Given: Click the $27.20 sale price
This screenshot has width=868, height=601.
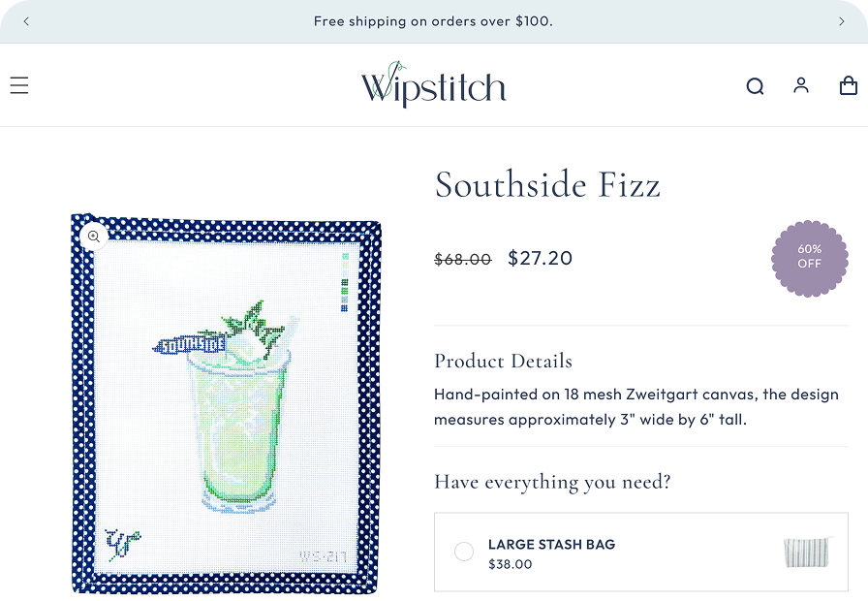Looking at the screenshot, I should tap(540, 258).
